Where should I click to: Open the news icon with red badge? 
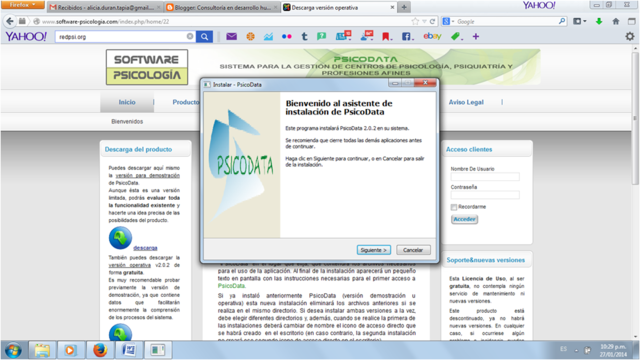[x=343, y=36]
